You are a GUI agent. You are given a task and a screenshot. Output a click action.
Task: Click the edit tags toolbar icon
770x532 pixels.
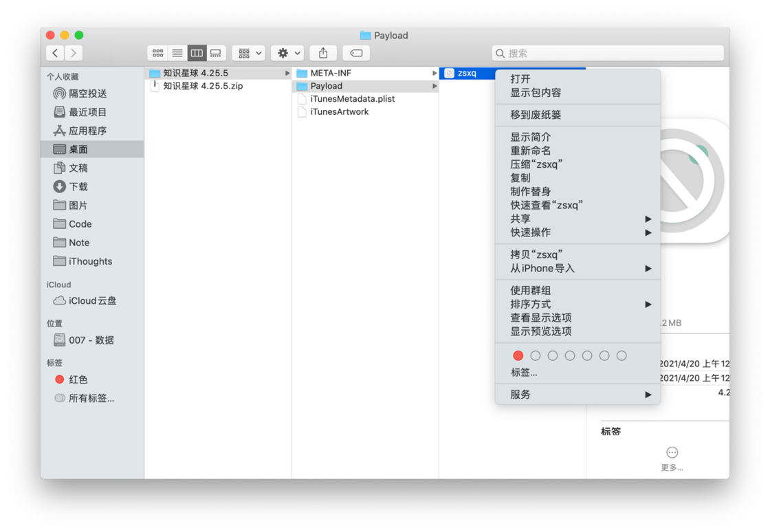356,53
